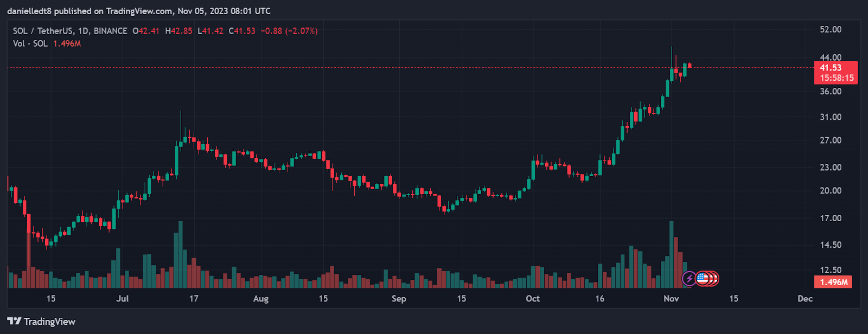
Task: Click the Jul label on the time axis
Action: 123,299
